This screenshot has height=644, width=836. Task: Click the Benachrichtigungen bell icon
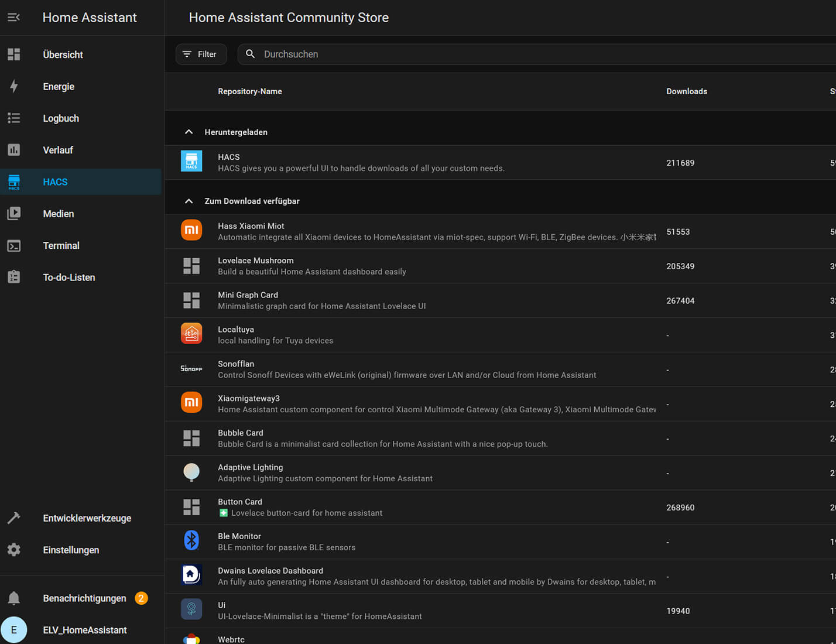(14, 598)
